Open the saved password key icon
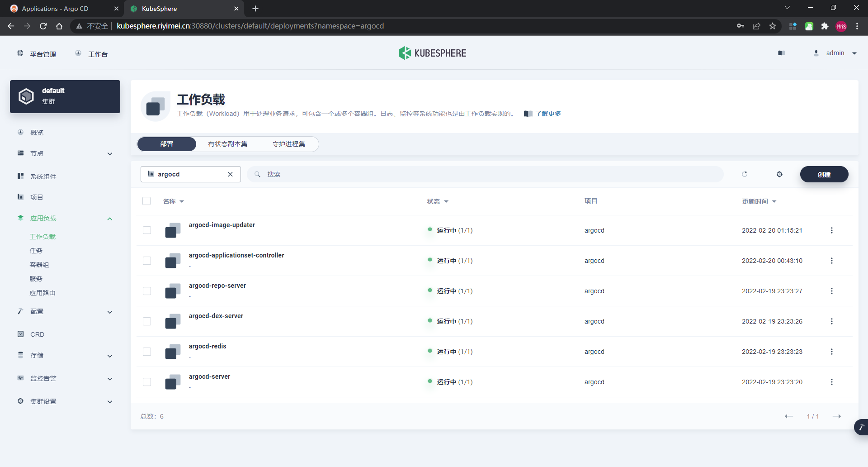 pos(741,26)
